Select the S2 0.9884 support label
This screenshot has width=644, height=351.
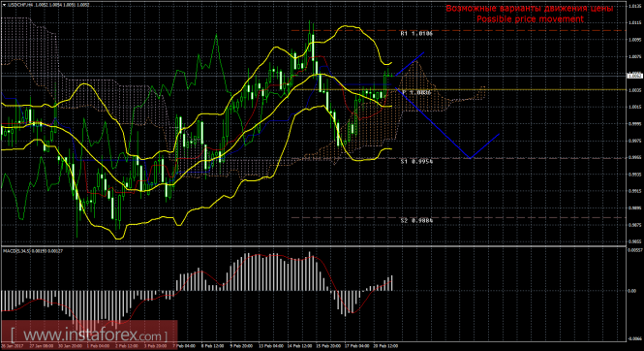(x=416, y=221)
